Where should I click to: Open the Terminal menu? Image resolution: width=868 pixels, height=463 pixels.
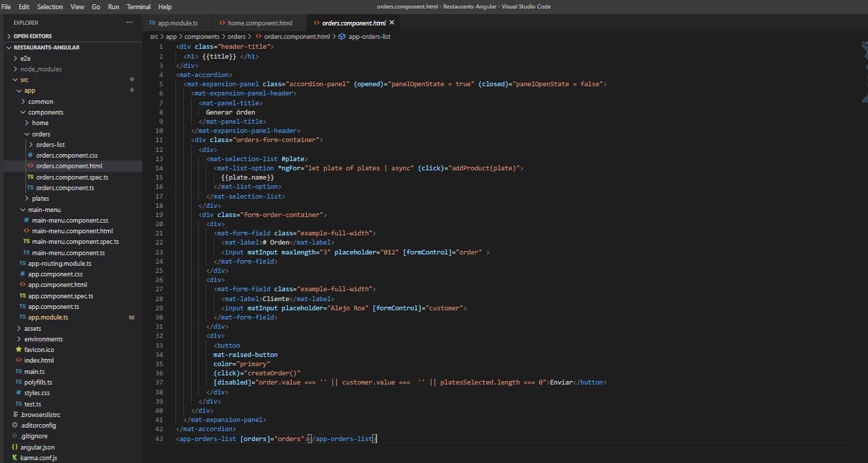138,6
